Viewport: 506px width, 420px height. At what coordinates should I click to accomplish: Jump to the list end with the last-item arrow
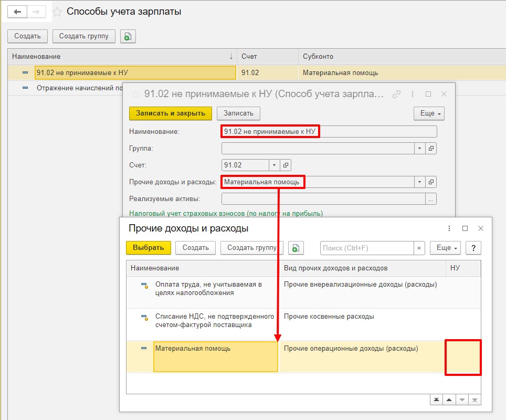(x=475, y=400)
